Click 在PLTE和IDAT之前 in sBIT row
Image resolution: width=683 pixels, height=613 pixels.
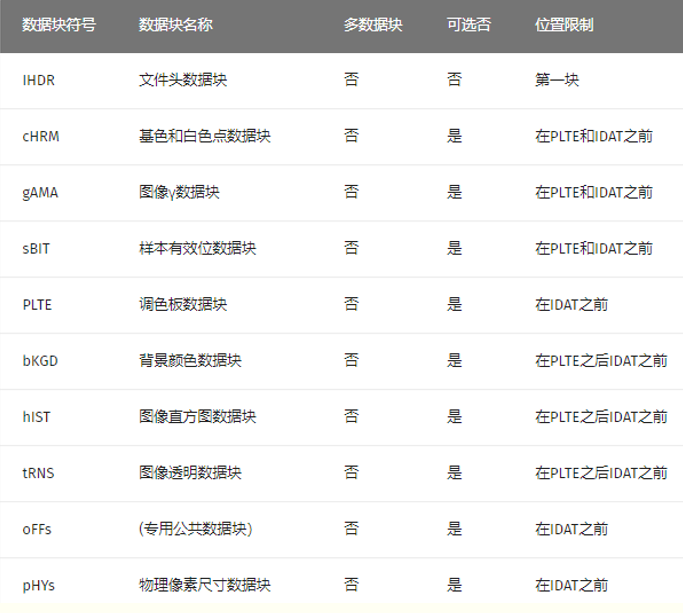coord(594,248)
